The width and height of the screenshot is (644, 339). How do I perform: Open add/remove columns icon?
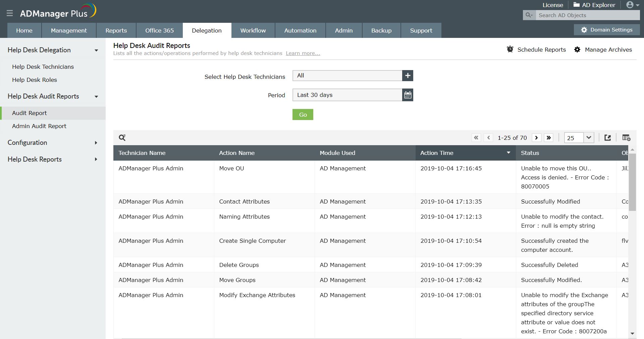point(626,137)
